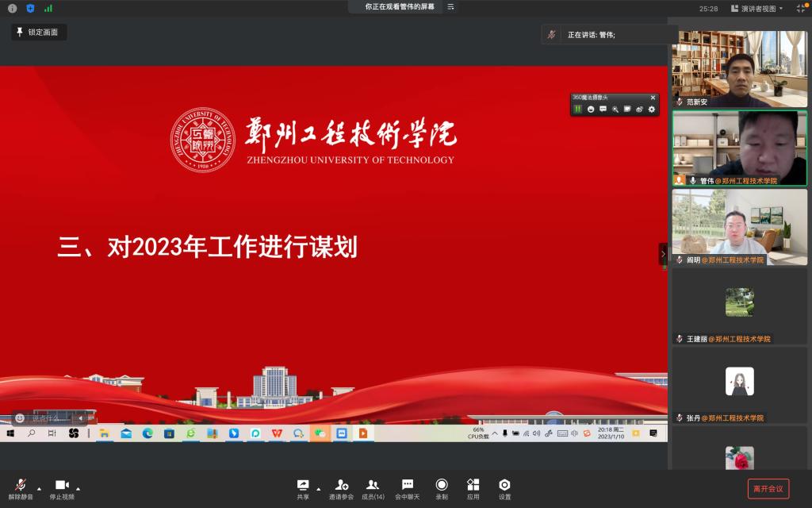The height and width of the screenshot is (508, 812).
Task: Click Task View icon in shared taskbar
Action: click(52, 433)
